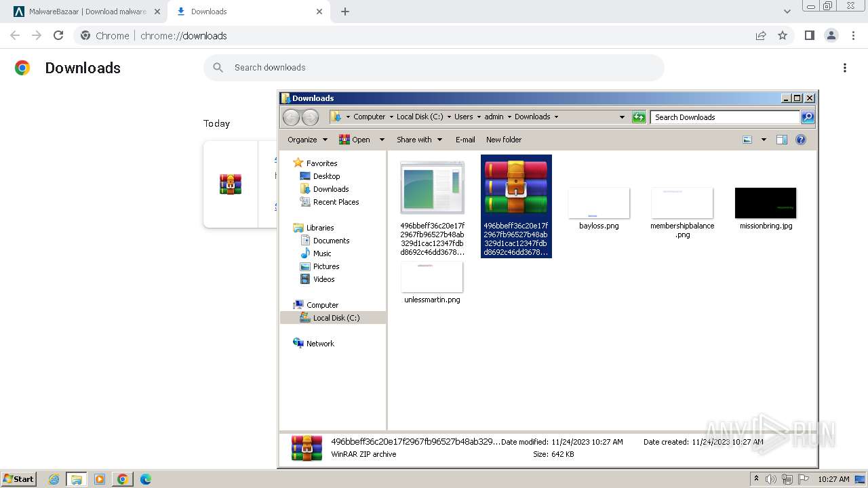Screen dimensions: 868x488
Task: Click admin in address breadcrumb
Action: coord(494,117)
